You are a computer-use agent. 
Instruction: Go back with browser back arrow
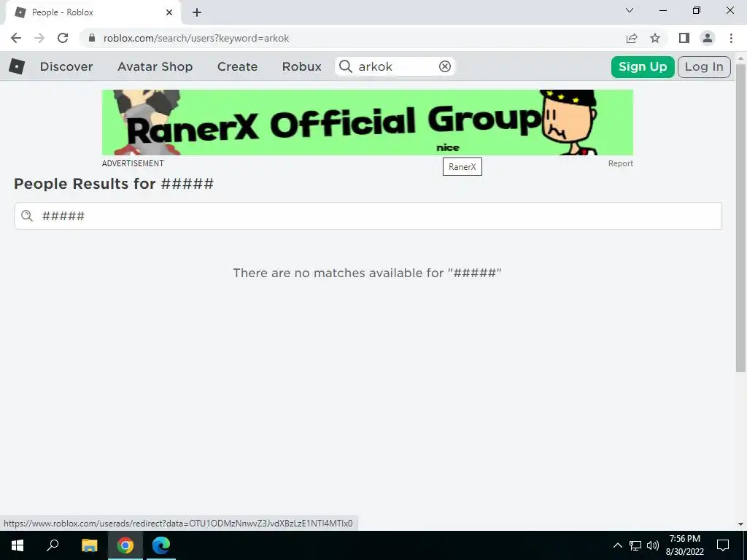(16, 38)
